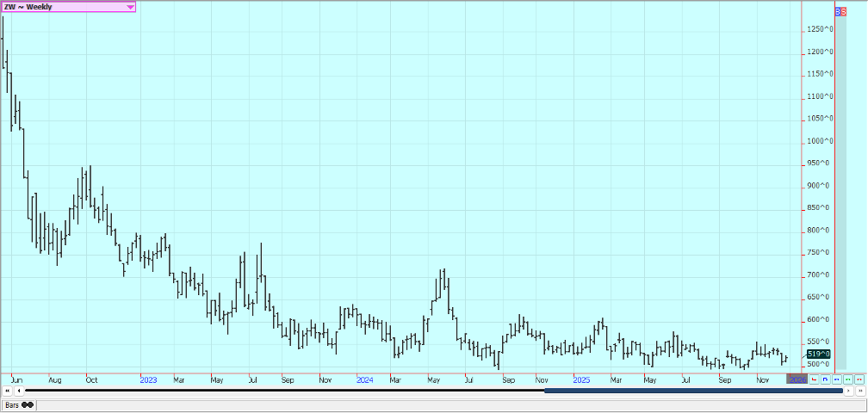Click the highlighted 2026 date marker
The height and width of the screenshot is (413, 868).
pos(797,379)
